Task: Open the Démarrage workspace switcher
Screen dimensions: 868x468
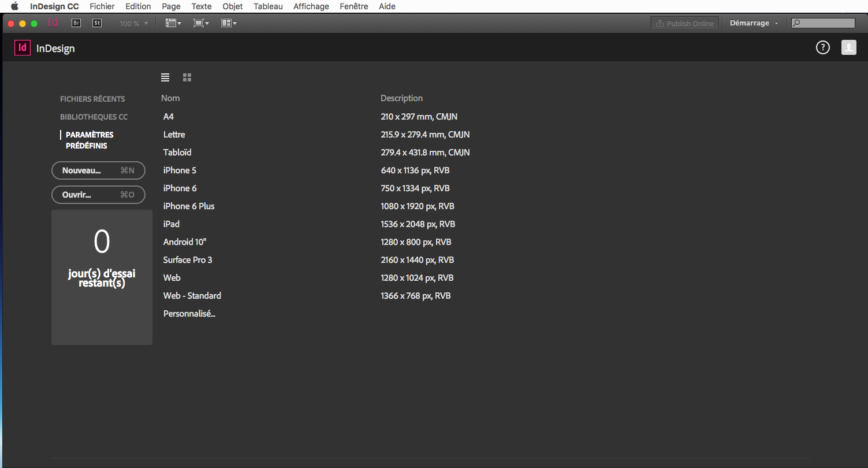Action: 754,23
